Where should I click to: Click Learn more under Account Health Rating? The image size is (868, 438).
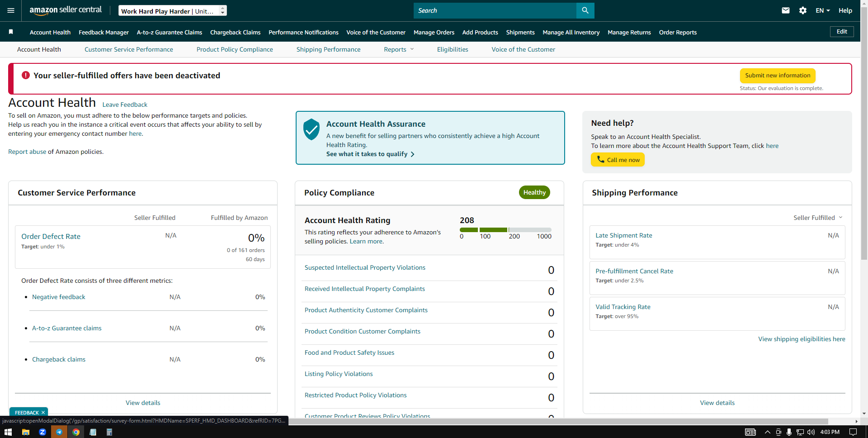(366, 241)
